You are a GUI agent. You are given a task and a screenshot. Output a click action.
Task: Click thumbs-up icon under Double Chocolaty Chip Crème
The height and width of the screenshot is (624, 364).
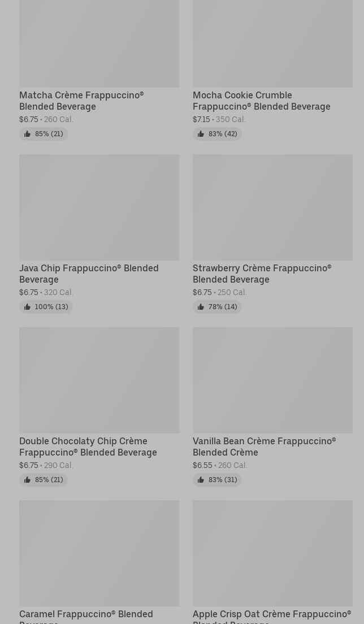[x=27, y=480]
